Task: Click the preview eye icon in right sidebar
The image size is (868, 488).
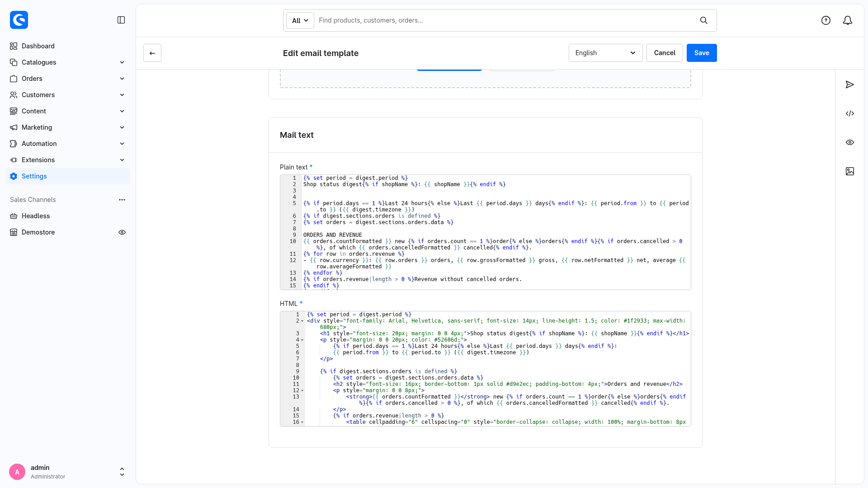Action: click(x=850, y=142)
